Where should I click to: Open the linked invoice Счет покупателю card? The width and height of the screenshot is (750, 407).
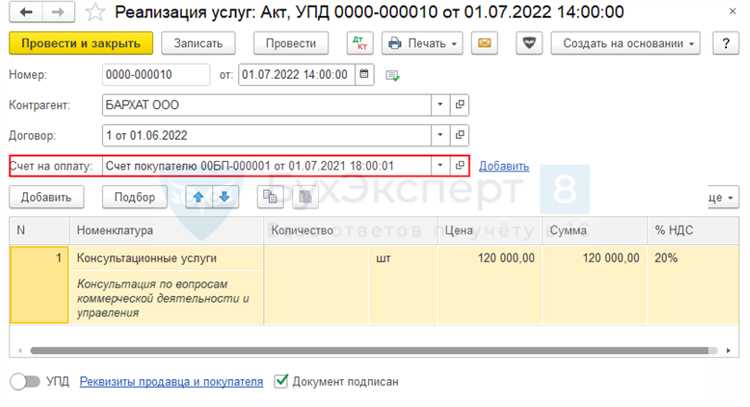pyautogui.click(x=459, y=166)
